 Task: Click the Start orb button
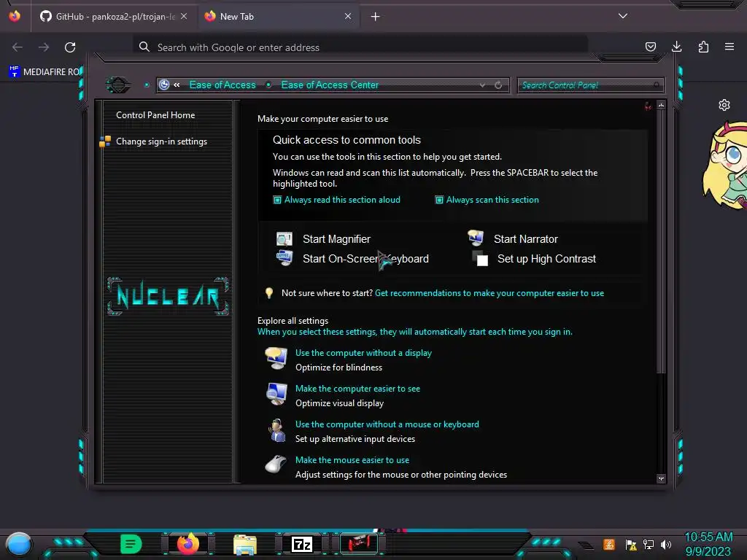pyautogui.click(x=19, y=545)
